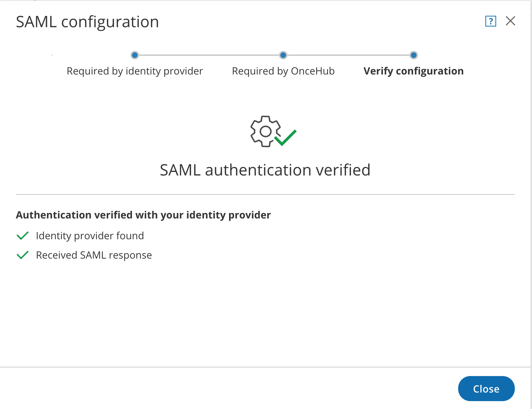Click the green check beside Identity provider found
This screenshot has width=532, height=409.
tap(23, 236)
